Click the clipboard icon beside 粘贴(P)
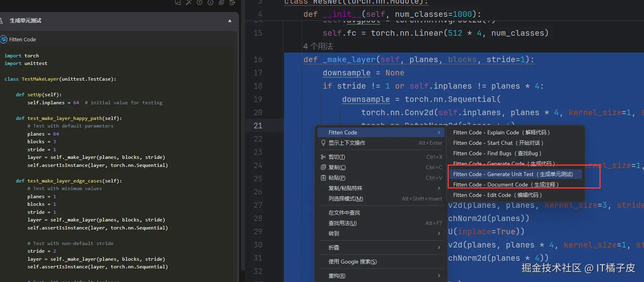Image resolution: width=644 pixels, height=282 pixels. [323, 178]
